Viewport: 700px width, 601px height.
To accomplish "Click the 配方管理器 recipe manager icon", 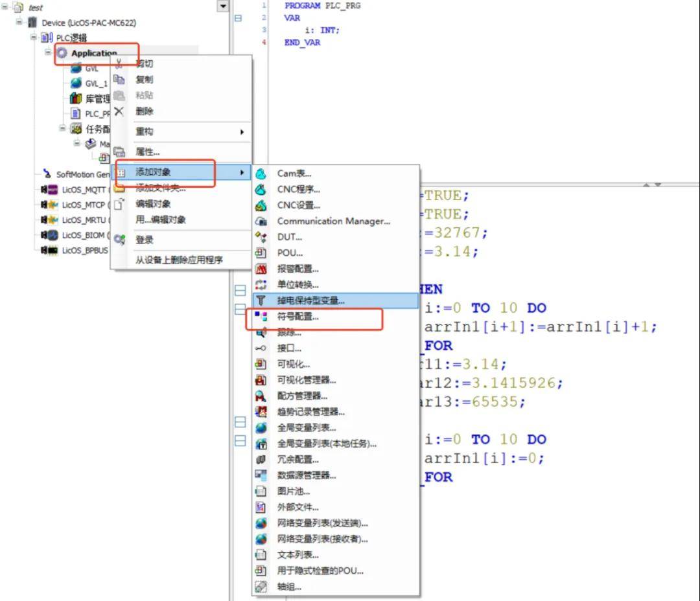I will [x=261, y=396].
